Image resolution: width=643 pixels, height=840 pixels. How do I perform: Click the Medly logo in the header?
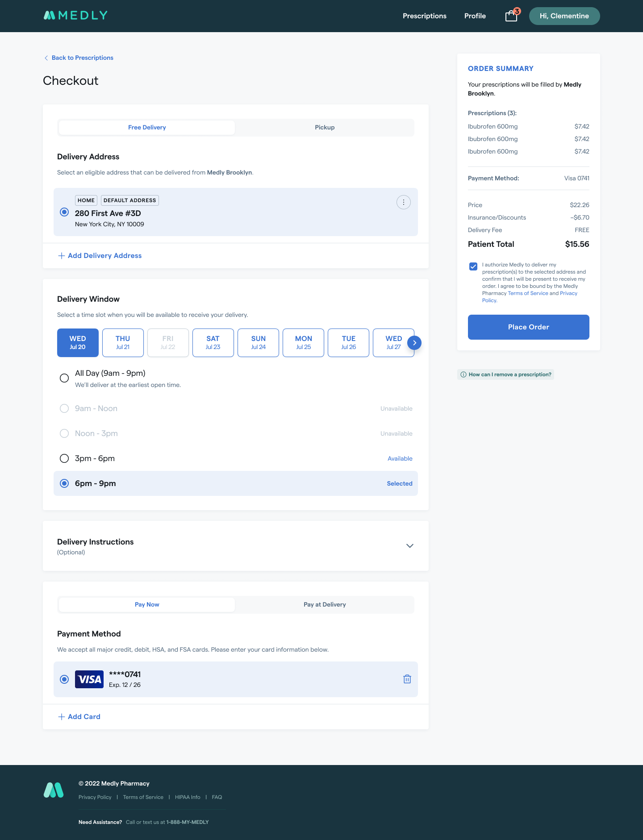[x=75, y=15]
